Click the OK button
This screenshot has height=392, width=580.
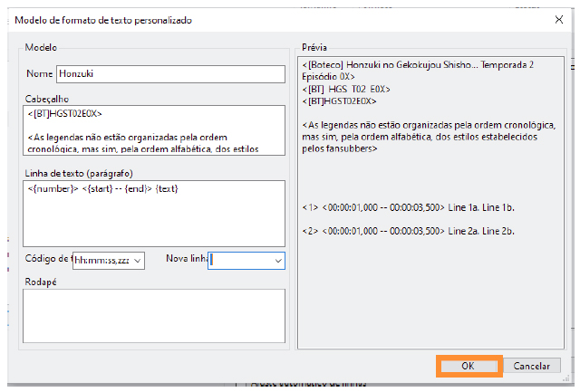pyautogui.click(x=468, y=366)
